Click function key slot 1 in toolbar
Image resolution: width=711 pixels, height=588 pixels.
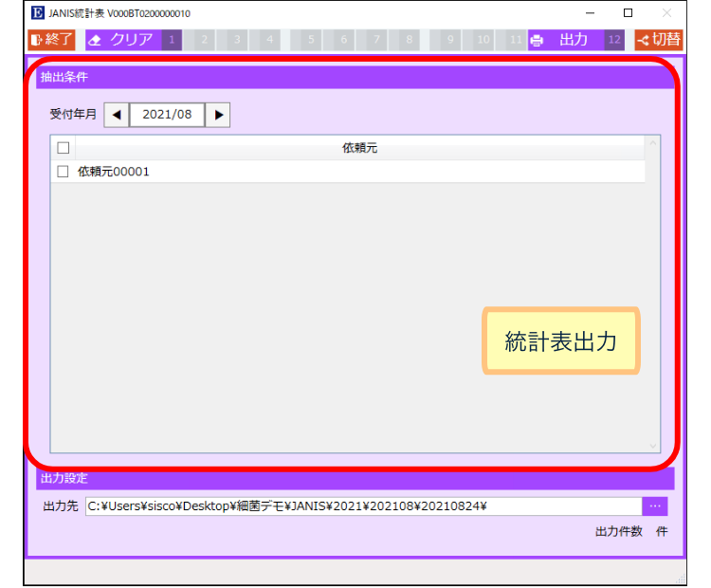171,40
